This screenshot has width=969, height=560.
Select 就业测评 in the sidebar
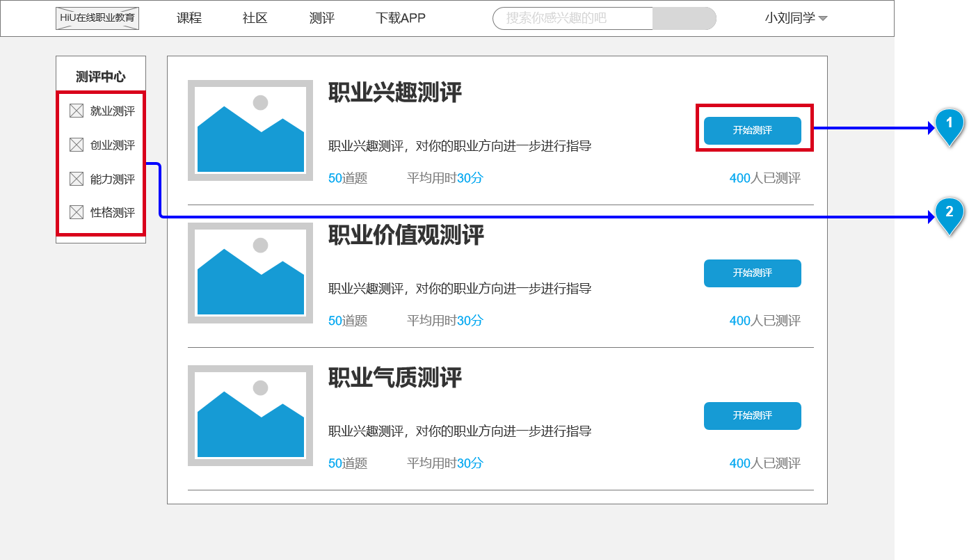coord(113,111)
